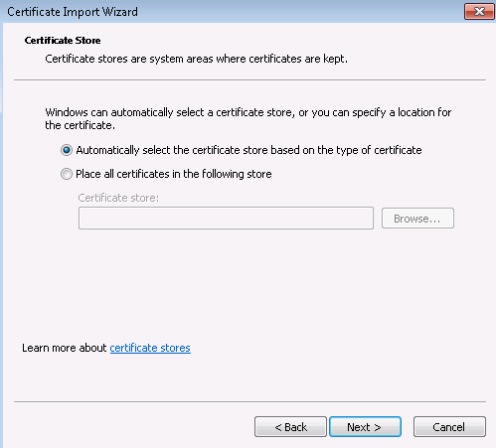Click the arrow symbol on the Next button
496x448 pixels.
coord(378,427)
